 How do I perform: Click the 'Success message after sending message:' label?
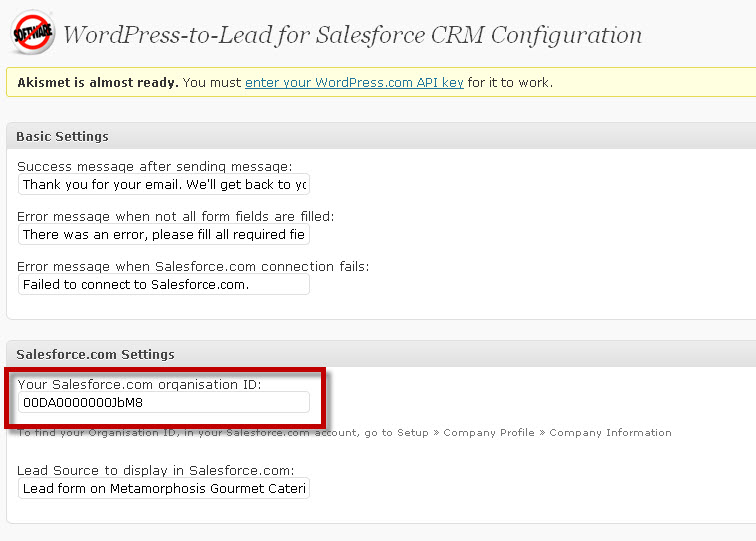tap(154, 166)
